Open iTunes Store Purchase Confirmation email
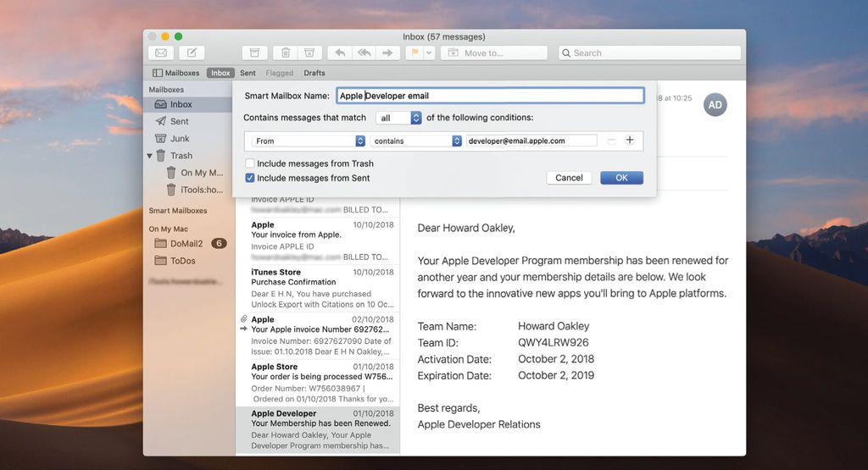This screenshot has width=868, height=470. [319, 288]
